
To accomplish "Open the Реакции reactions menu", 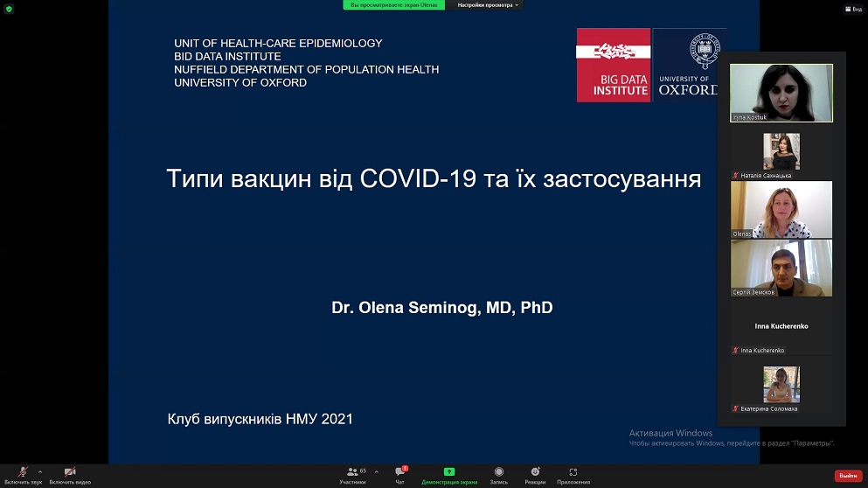I will [535, 473].
